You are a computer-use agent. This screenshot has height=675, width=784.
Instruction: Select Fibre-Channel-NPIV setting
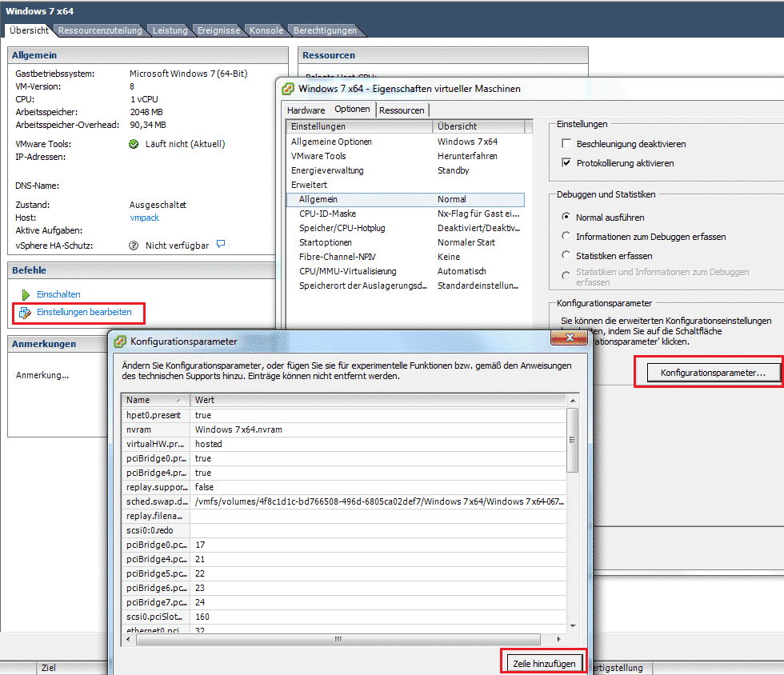tap(406, 257)
